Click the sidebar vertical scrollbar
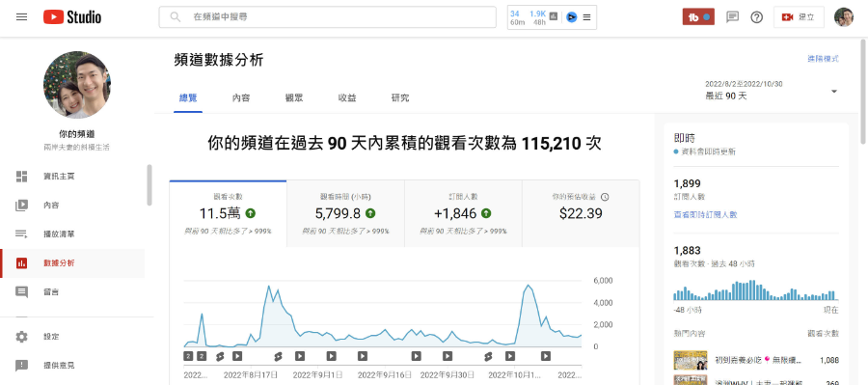 [x=149, y=185]
